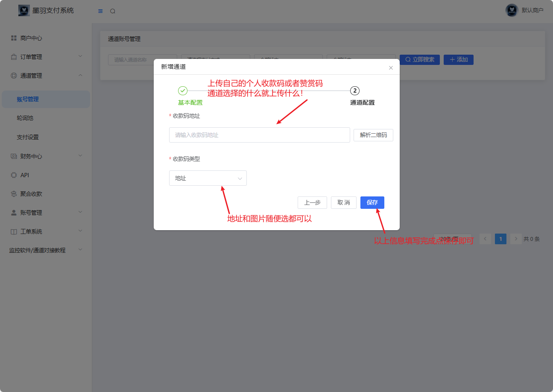Viewport: 553px width, 392px height.
Task: Click the 取消 button in dialog
Action: [343, 202]
